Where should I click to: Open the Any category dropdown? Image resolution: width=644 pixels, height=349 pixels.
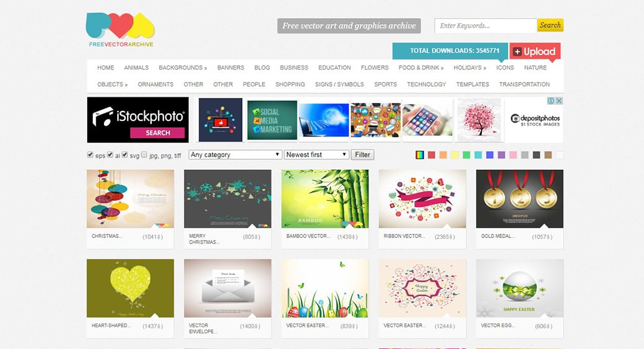click(235, 155)
